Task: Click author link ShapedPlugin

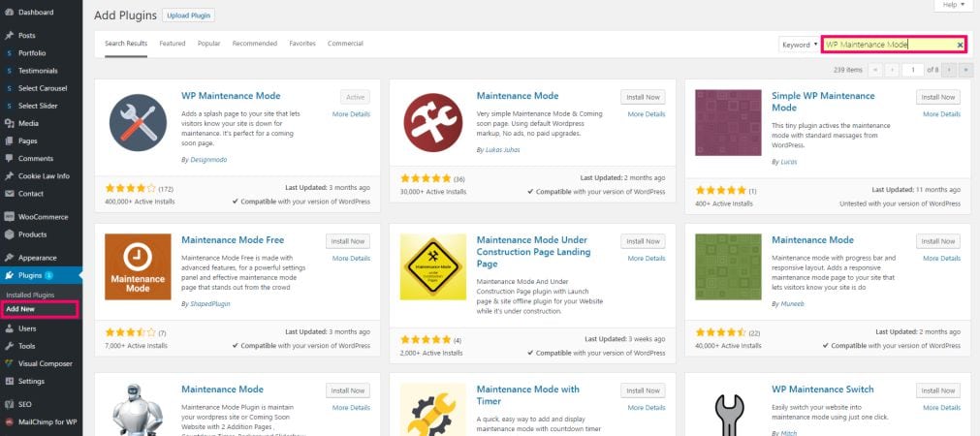Action: (x=208, y=303)
